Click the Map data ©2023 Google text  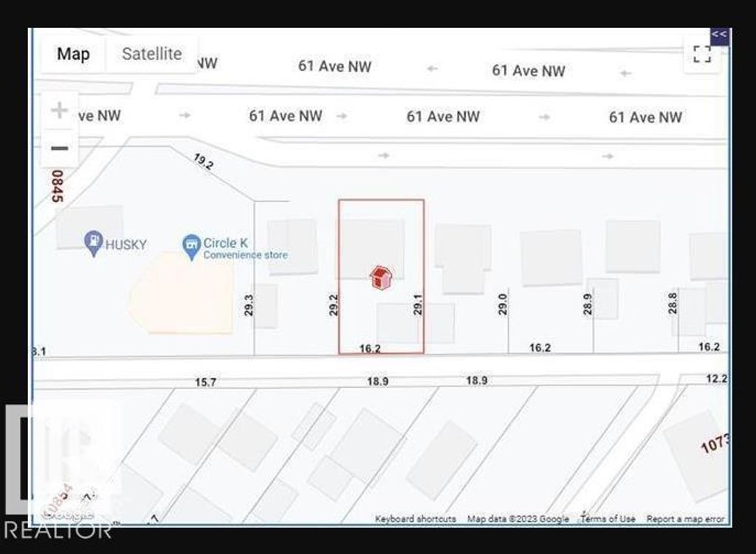(x=518, y=519)
